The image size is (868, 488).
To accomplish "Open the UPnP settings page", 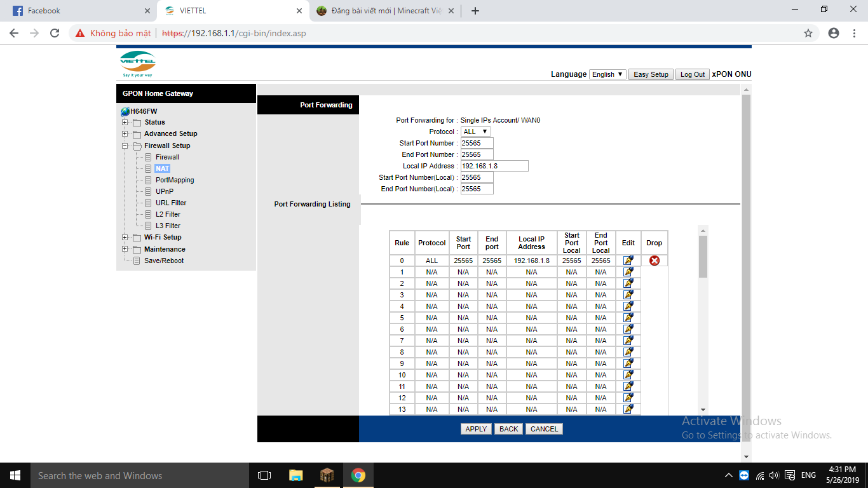I will click(x=165, y=191).
